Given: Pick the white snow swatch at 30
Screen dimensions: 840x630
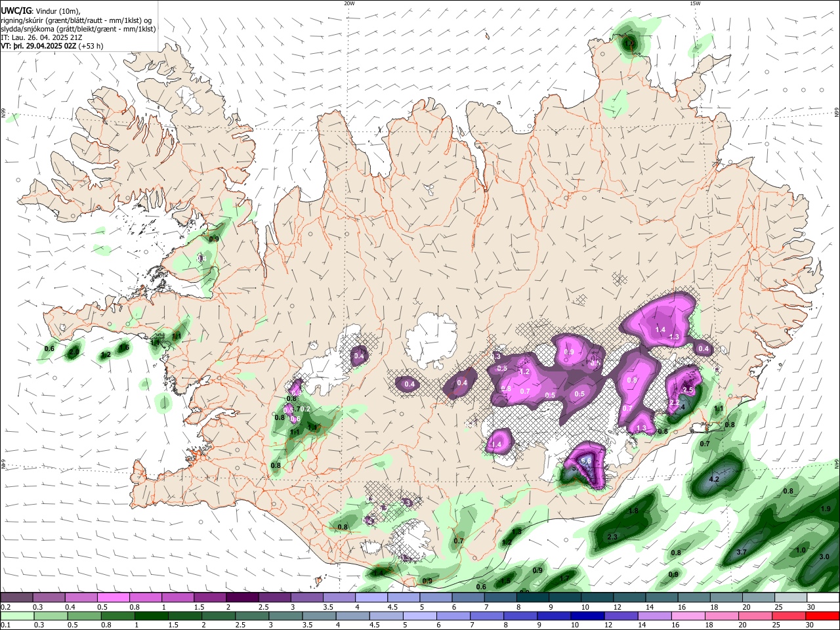Looking at the screenshot, I should click(x=822, y=598).
